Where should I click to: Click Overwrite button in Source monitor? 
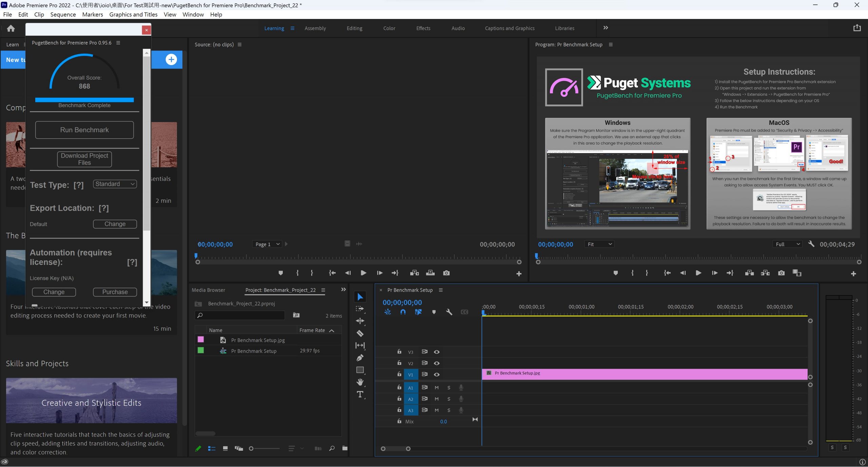coord(430,273)
